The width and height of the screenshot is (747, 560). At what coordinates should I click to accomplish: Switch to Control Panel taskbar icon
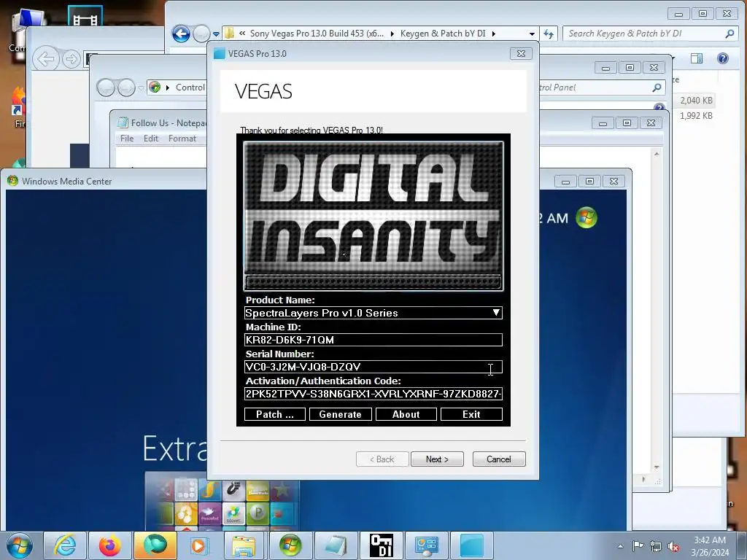point(426,545)
